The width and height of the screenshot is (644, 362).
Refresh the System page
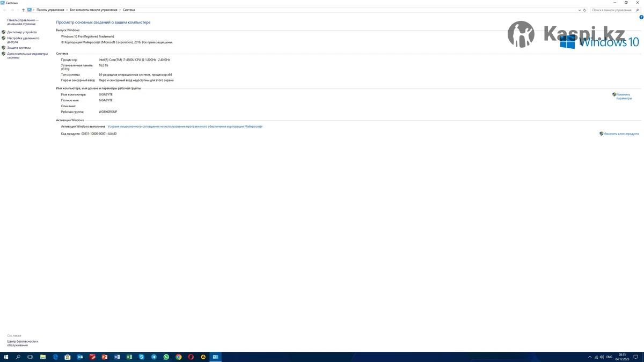(584, 10)
